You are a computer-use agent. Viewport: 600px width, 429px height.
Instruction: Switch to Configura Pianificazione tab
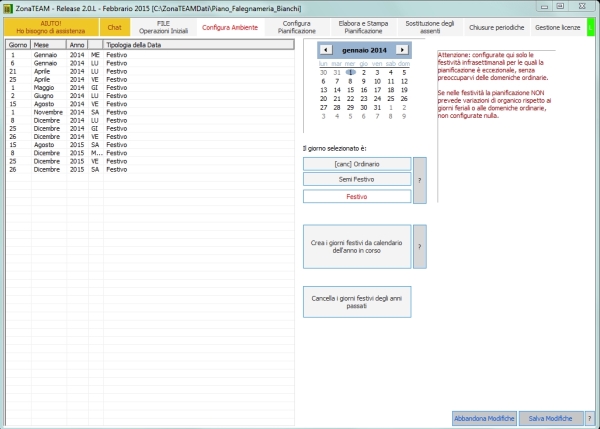(x=297, y=27)
